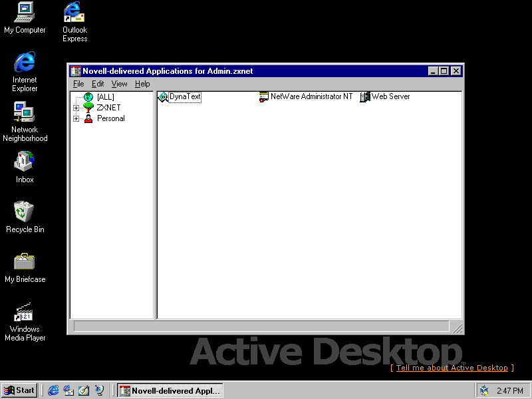This screenshot has height=399, width=532.
Task: Open the Web Server application icon
Action: (x=365, y=97)
